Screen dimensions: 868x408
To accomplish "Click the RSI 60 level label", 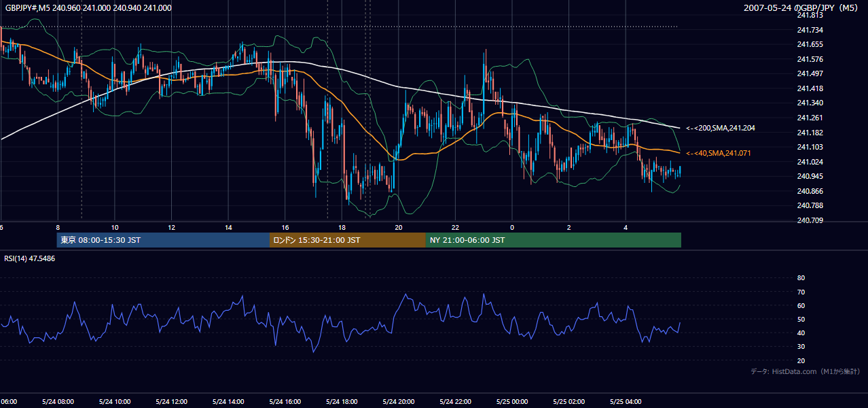I will click(801, 305).
